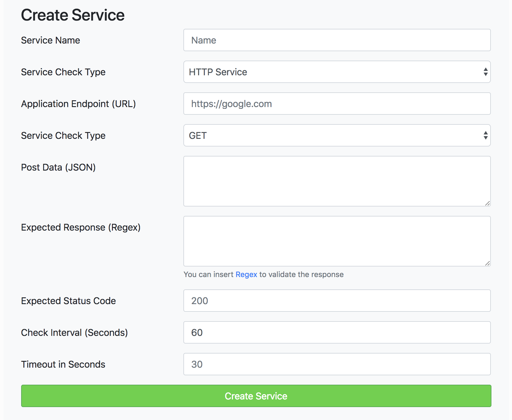Click the Check Interval field showing 60

click(x=337, y=332)
